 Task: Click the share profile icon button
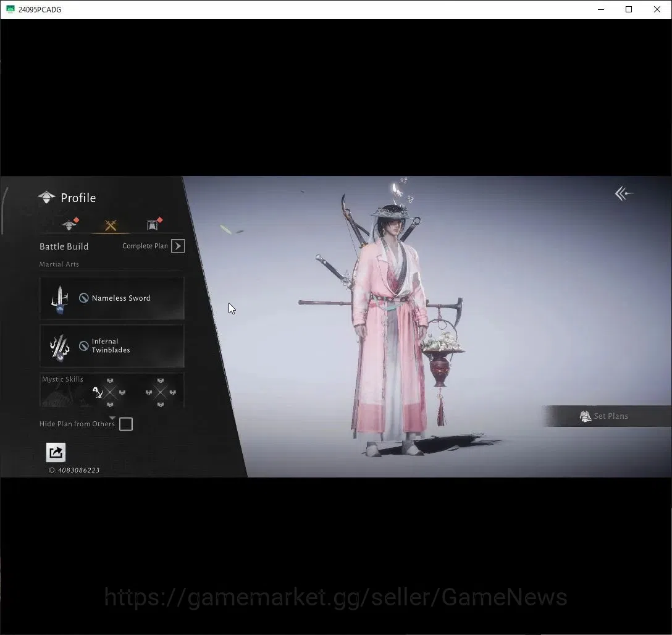click(56, 453)
